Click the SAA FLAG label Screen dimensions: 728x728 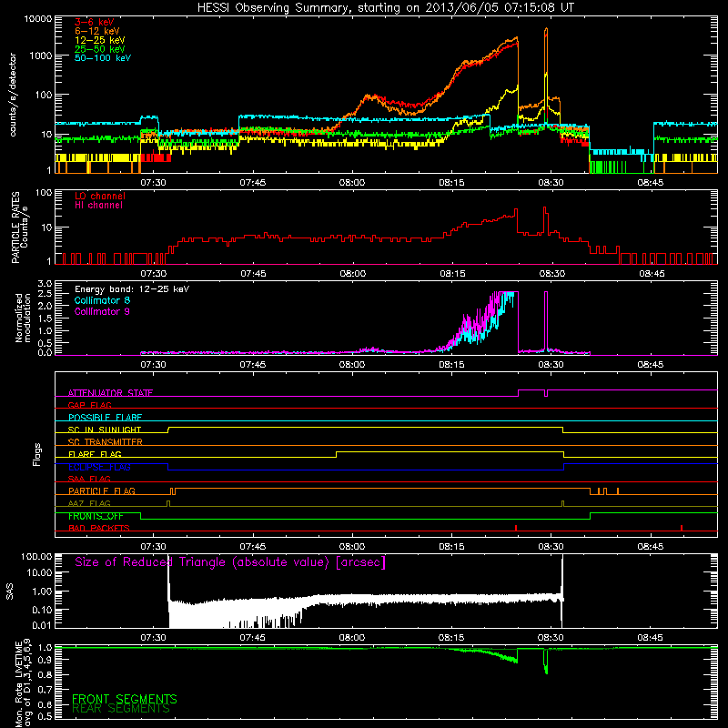89,479
